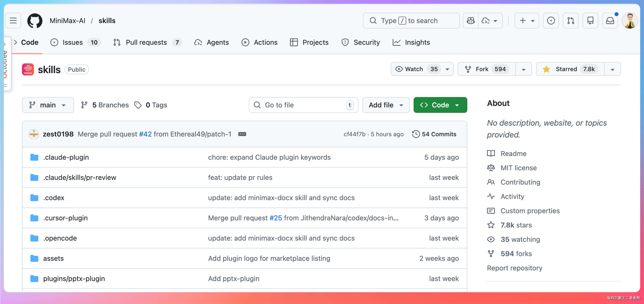Open the pull requests icon in the header
This screenshot has width=644, height=304.
tap(570, 21)
